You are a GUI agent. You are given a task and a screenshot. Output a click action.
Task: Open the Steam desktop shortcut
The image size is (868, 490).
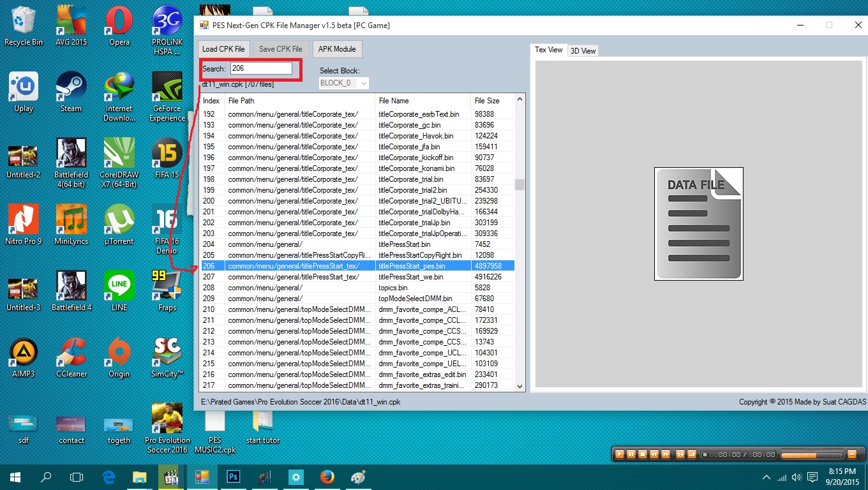(x=71, y=92)
